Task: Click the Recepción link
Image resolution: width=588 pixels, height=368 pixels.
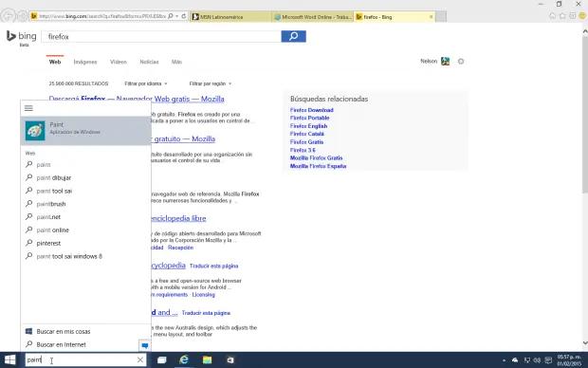Action: tap(181, 248)
